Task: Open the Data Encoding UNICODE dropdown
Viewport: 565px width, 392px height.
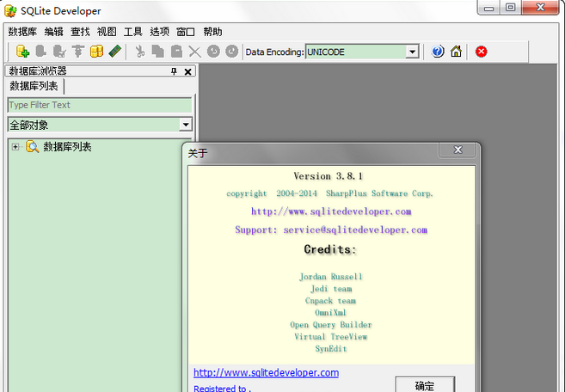Action: (412, 52)
